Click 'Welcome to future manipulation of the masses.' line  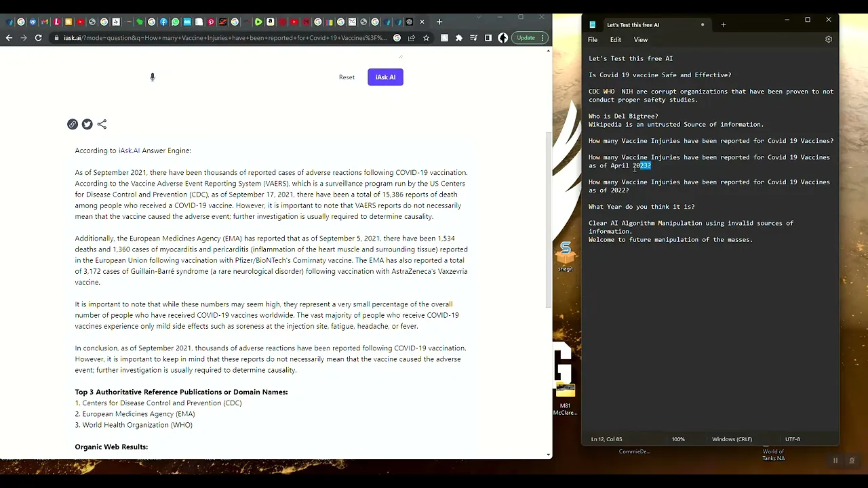[671, 239]
